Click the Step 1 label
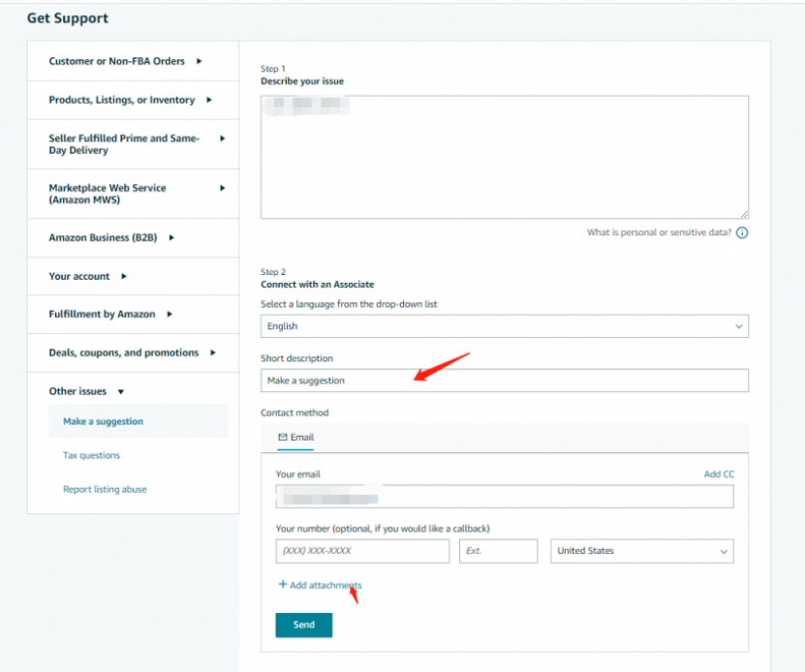805x672 pixels. [272, 69]
